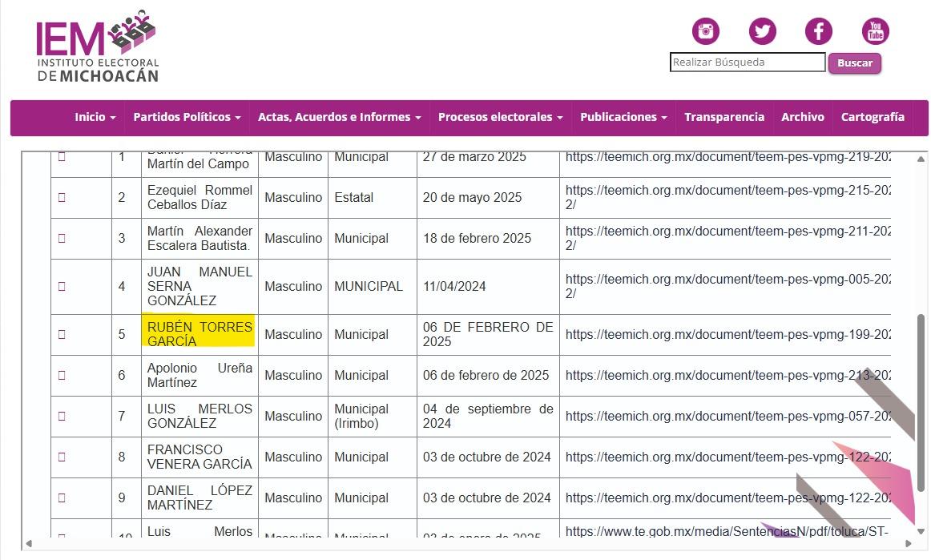This screenshot has width=931, height=560.
Task: Open the Instagram social icon
Action: pyautogui.click(x=706, y=31)
